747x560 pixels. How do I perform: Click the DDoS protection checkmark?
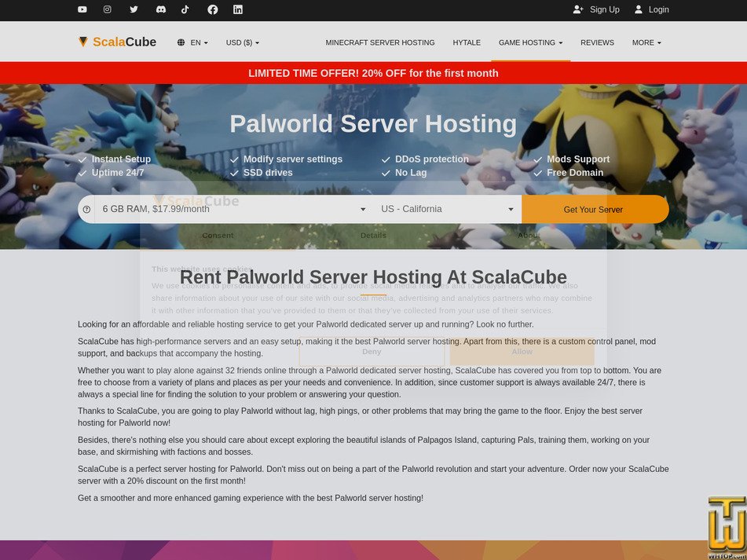pos(386,159)
